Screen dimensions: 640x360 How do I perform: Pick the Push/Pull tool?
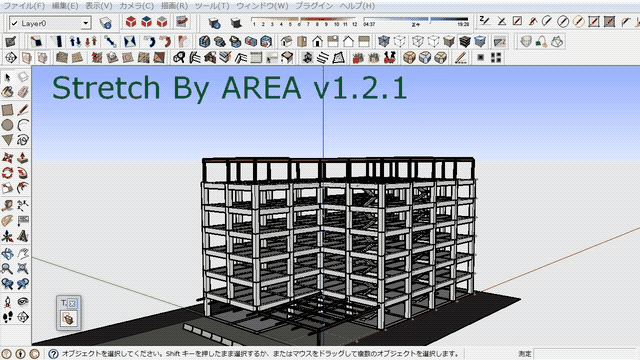(23, 157)
